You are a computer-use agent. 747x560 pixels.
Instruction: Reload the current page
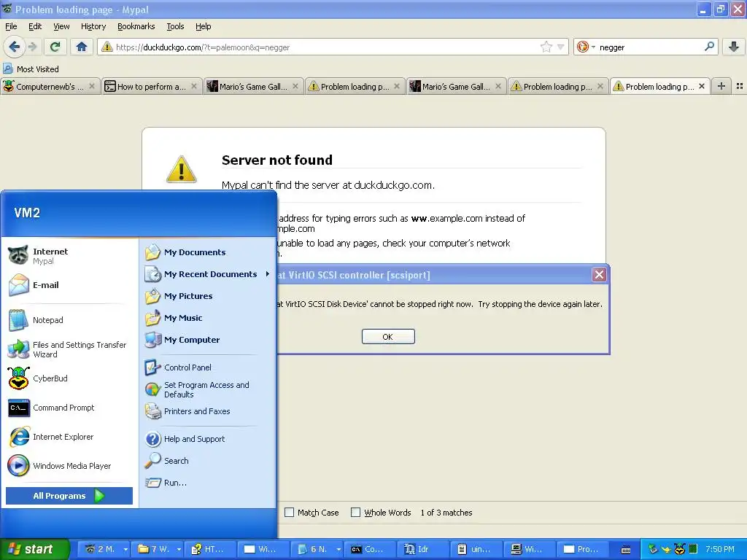pos(55,47)
